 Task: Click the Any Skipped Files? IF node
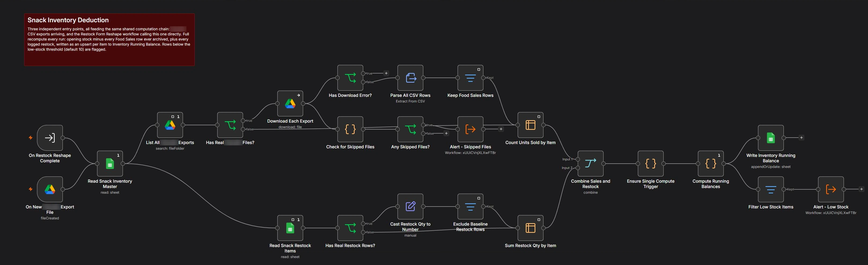(410, 129)
